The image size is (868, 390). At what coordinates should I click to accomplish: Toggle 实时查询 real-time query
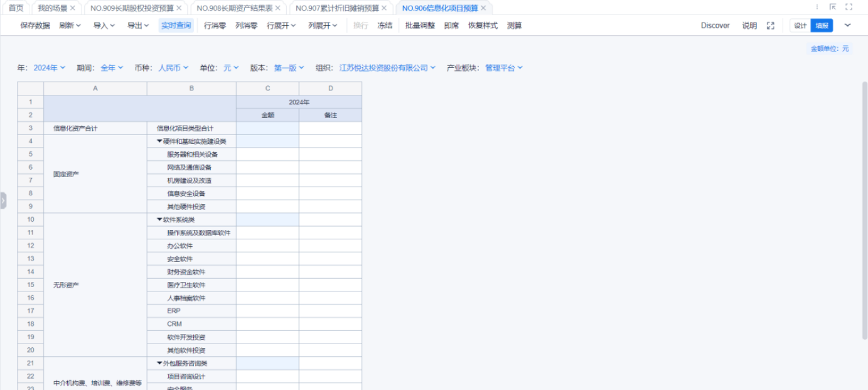tap(176, 26)
